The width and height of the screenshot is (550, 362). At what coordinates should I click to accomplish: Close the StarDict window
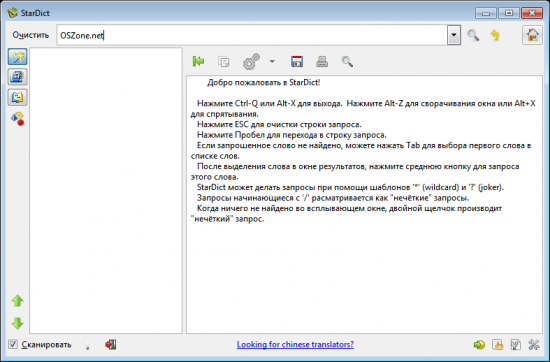coord(532,13)
